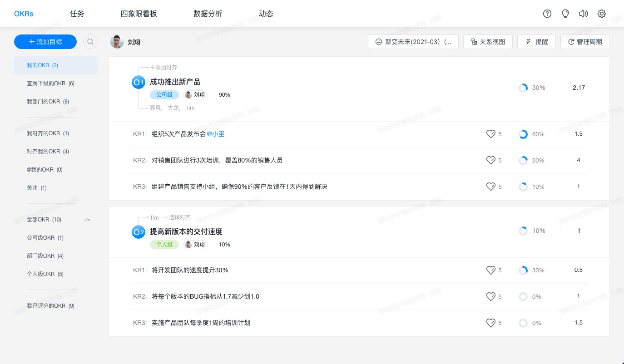The width and height of the screenshot is (624, 364).
Task: Click the 提醒 button
Action: click(537, 42)
